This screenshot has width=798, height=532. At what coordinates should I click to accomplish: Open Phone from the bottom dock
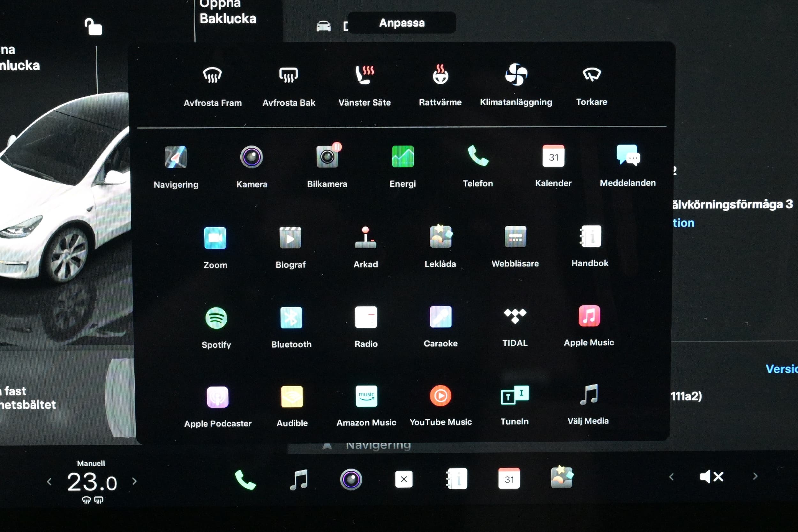tap(245, 480)
